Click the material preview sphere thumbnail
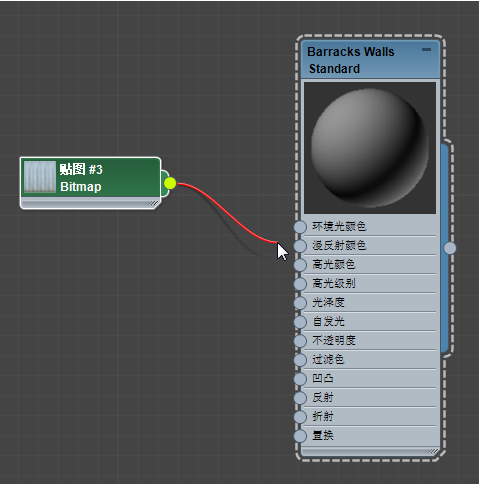The width and height of the screenshot is (480, 484). (x=370, y=148)
